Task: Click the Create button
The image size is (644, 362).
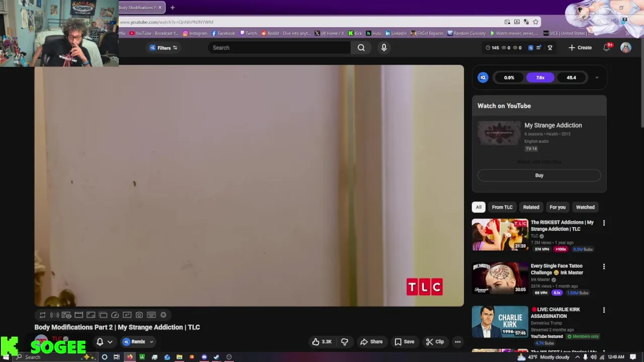Action: click(580, 48)
